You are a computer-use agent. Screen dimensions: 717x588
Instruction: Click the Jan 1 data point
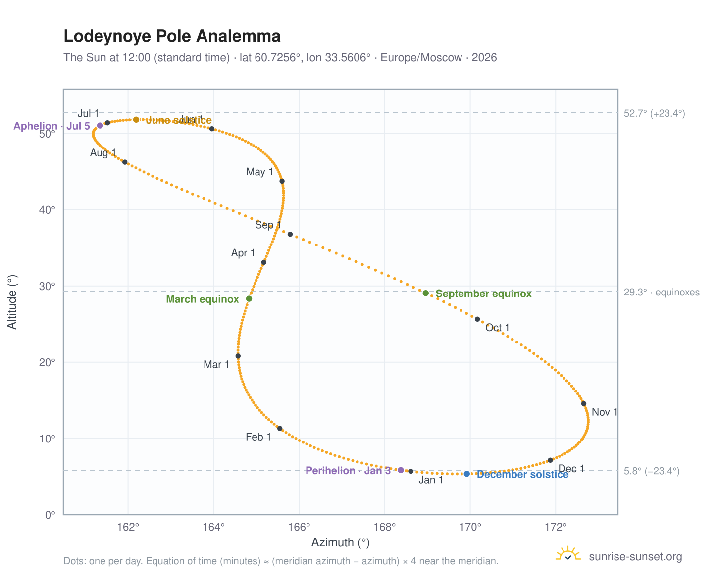point(411,471)
